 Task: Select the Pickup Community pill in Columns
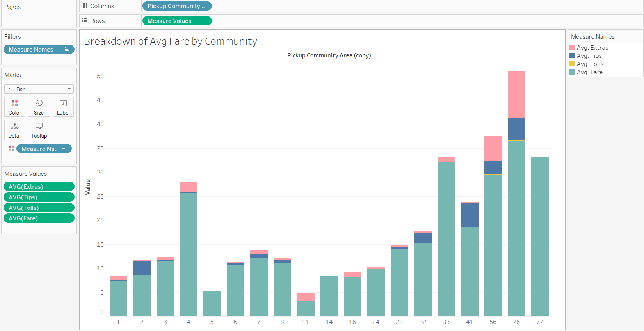pos(177,6)
